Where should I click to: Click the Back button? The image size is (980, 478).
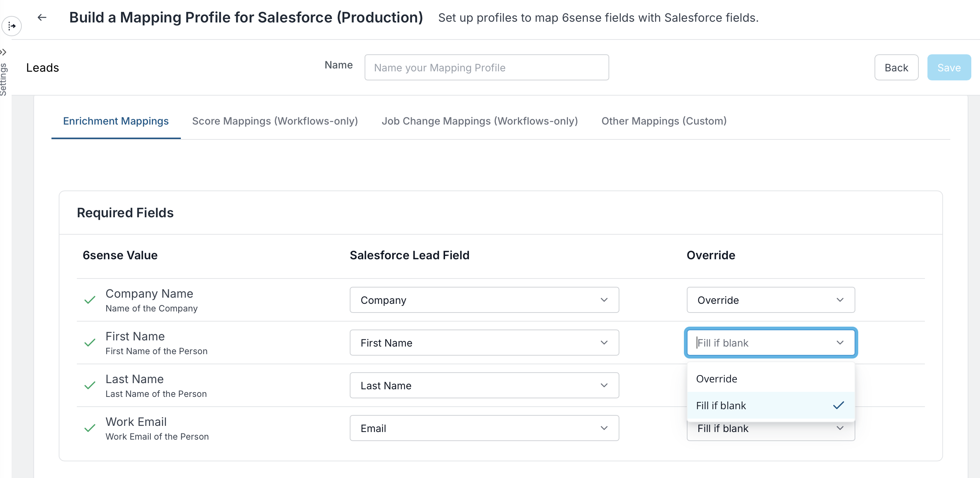pos(896,68)
